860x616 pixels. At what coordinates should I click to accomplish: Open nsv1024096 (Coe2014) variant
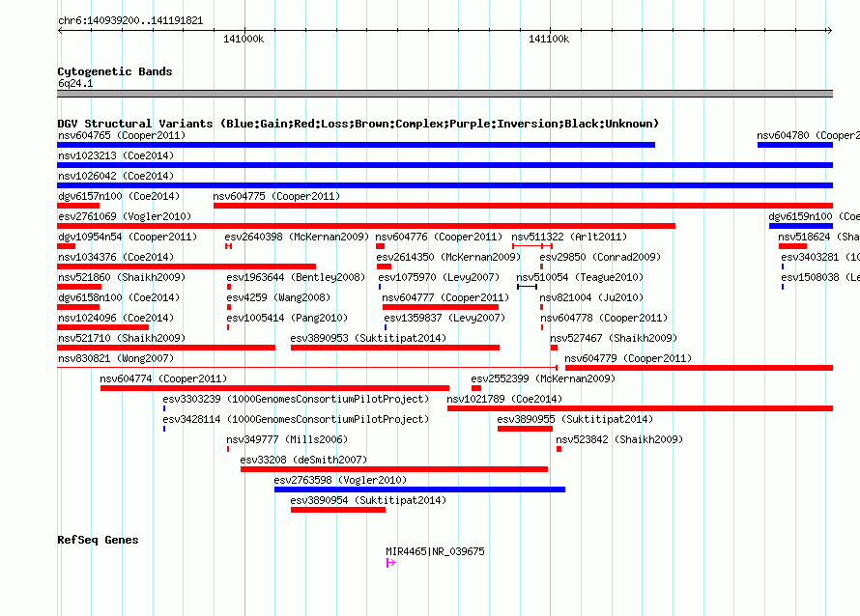pos(116,318)
